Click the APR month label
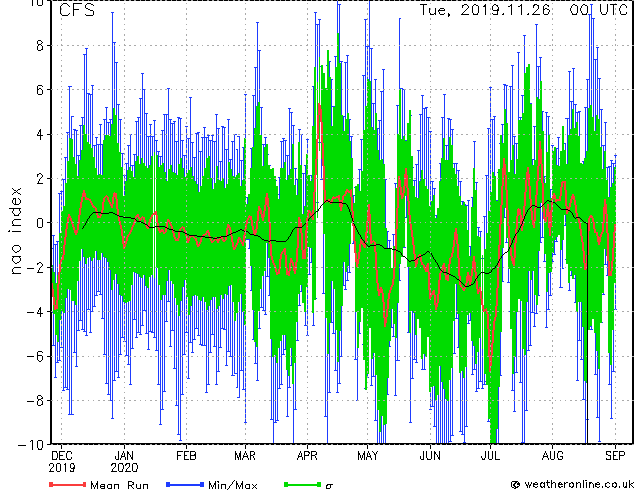Screen dimensions: 634x490 [x=307, y=456]
